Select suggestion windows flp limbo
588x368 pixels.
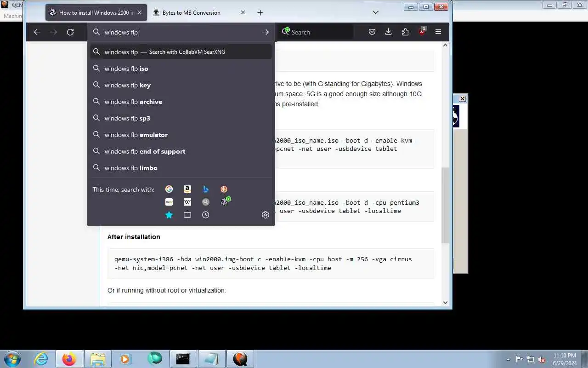[x=181, y=168]
